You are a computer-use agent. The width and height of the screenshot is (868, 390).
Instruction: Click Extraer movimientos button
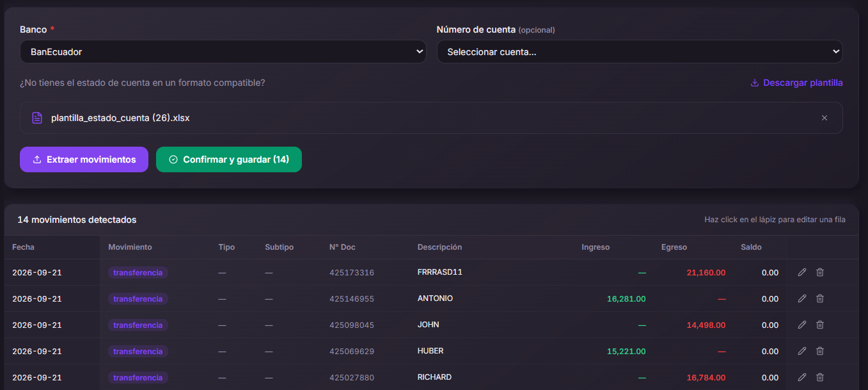[84, 159]
